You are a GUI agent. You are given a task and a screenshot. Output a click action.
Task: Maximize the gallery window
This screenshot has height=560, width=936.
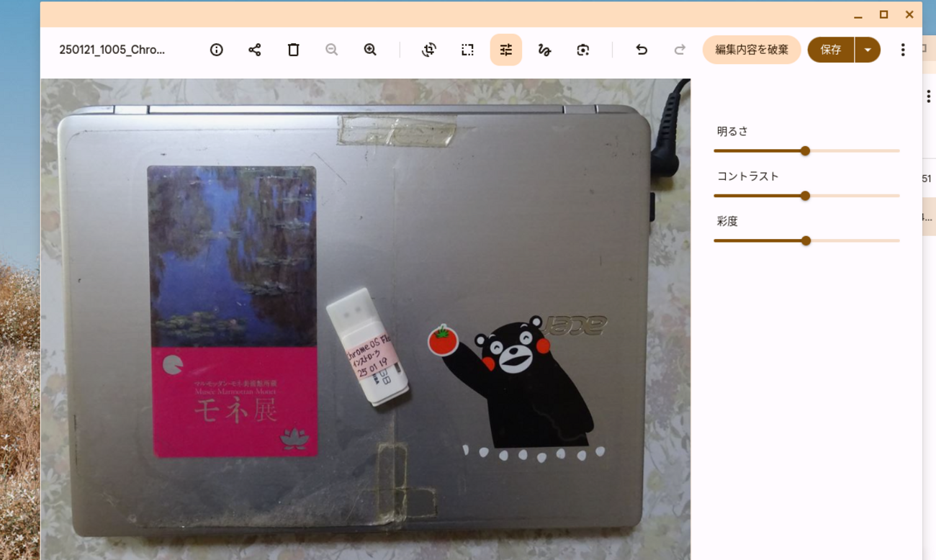884,14
